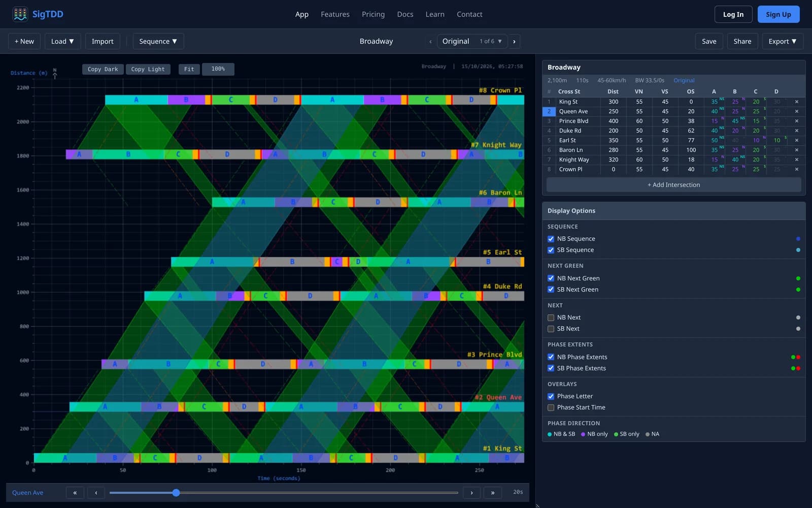The height and width of the screenshot is (508, 812).
Task: Navigate to Docs
Action: click(405, 14)
